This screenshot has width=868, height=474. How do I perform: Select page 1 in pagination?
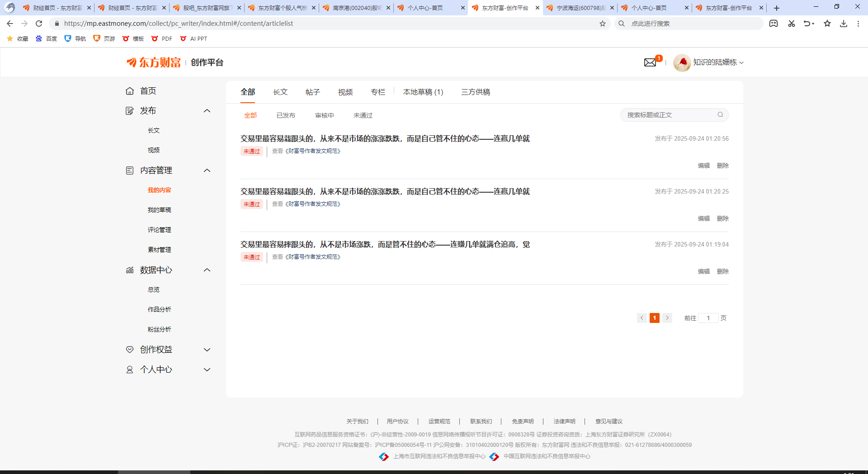[x=655, y=318]
